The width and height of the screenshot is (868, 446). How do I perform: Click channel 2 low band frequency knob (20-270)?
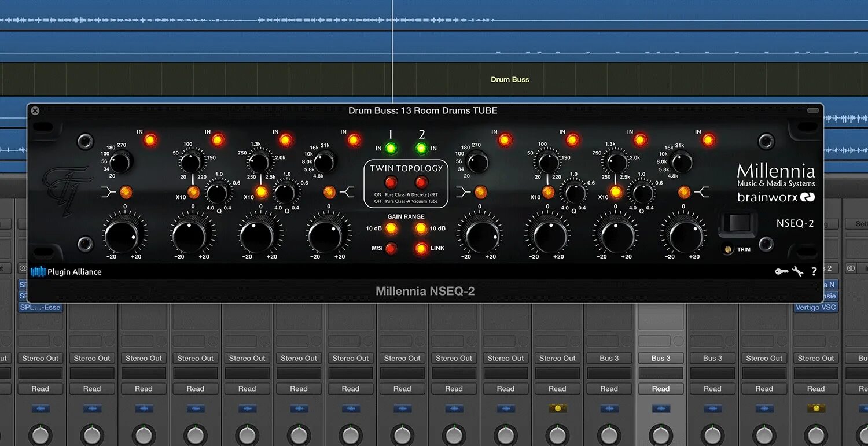(x=478, y=163)
